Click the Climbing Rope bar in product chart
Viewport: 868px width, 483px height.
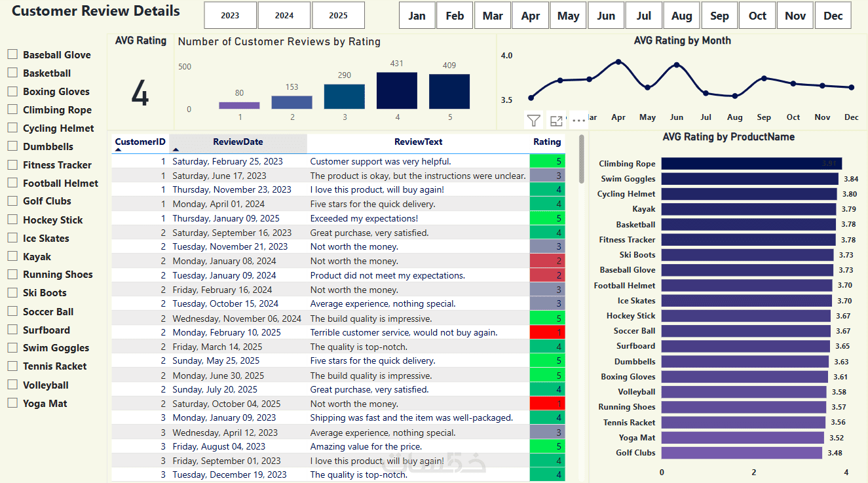coord(751,163)
